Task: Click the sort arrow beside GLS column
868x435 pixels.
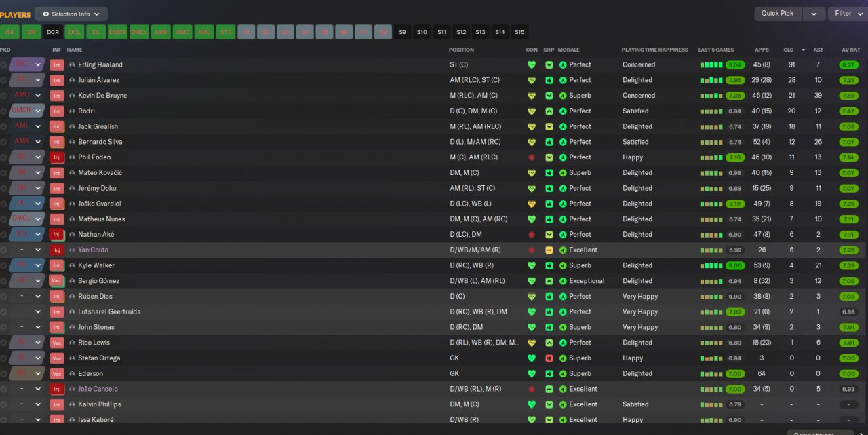Action: coord(804,50)
